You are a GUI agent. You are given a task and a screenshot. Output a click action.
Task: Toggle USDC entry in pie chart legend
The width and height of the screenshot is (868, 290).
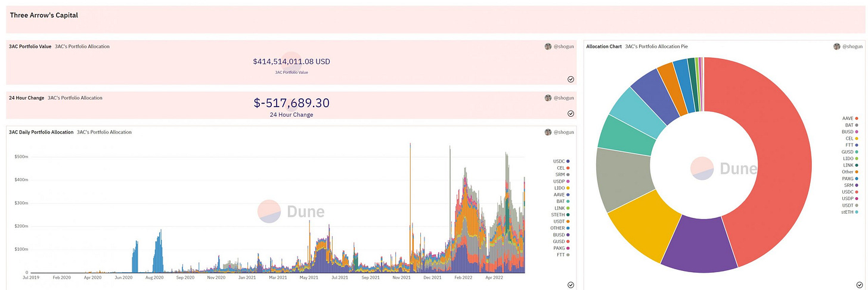(x=851, y=192)
